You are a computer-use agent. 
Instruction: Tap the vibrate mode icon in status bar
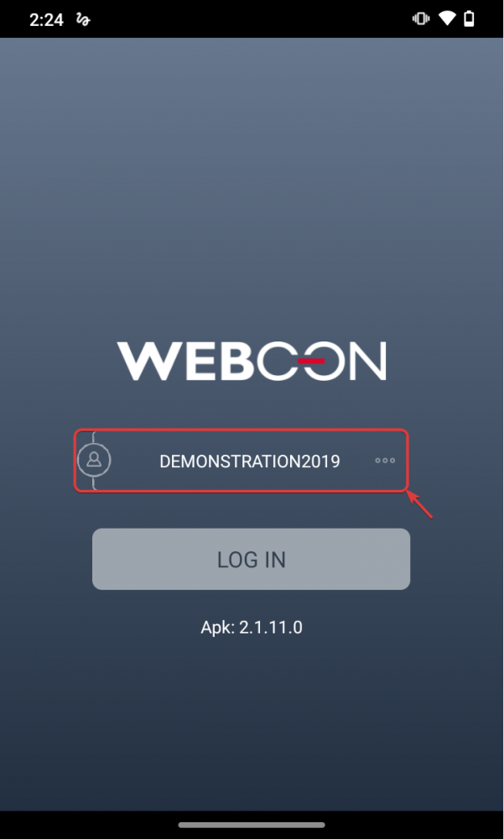421,18
